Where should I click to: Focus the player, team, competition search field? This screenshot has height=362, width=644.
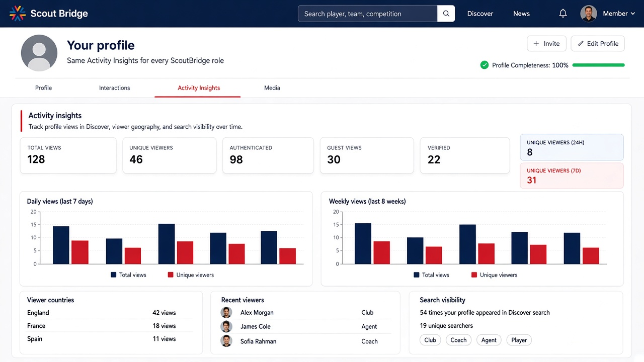coord(368,14)
